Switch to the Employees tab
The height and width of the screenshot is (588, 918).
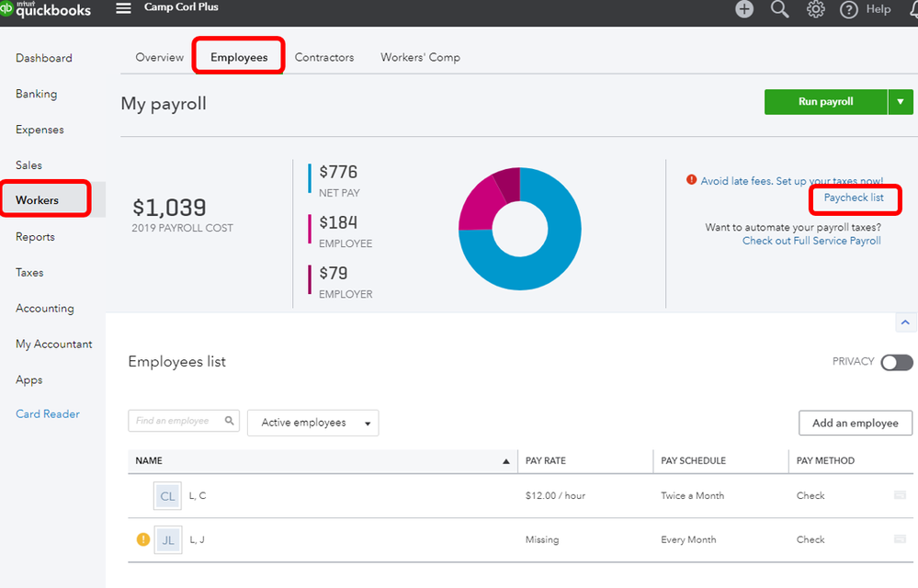[239, 57]
